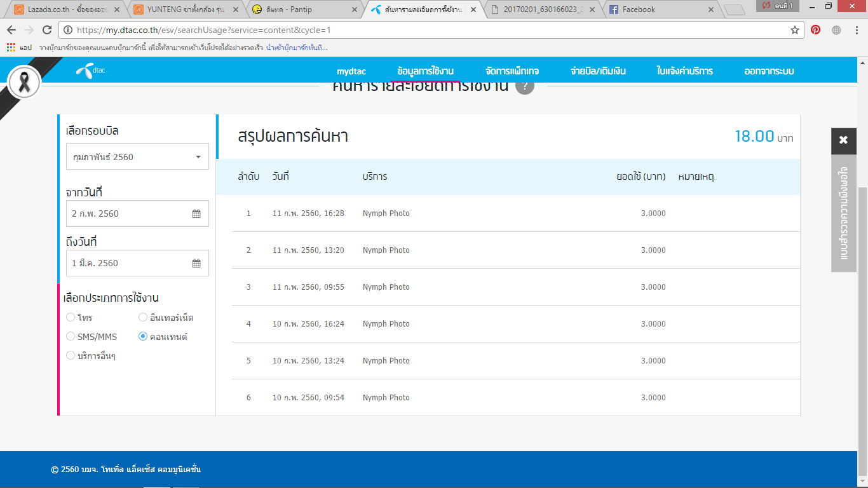
Task: Click the วันที่ column header
Action: pyautogui.click(x=280, y=177)
